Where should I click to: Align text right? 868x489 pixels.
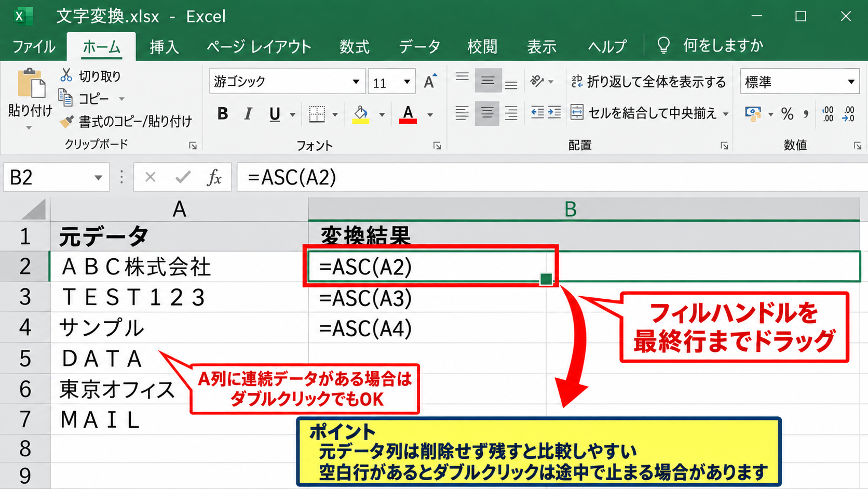(x=511, y=113)
